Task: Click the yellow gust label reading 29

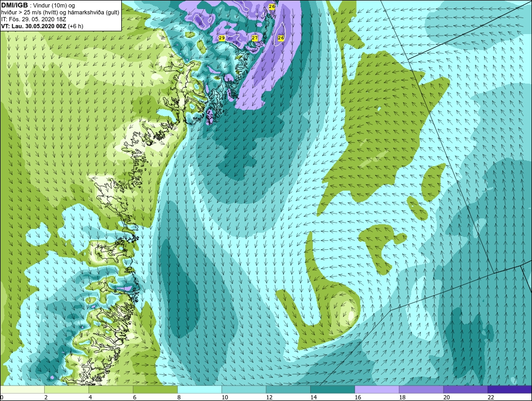Action: pyautogui.click(x=221, y=38)
